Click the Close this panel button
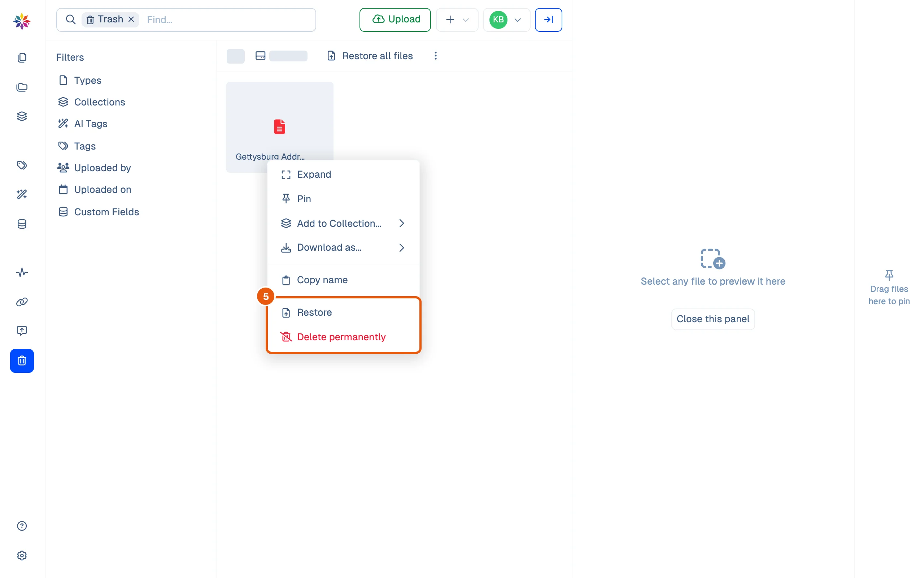The height and width of the screenshot is (578, 924). coord(713,319)
